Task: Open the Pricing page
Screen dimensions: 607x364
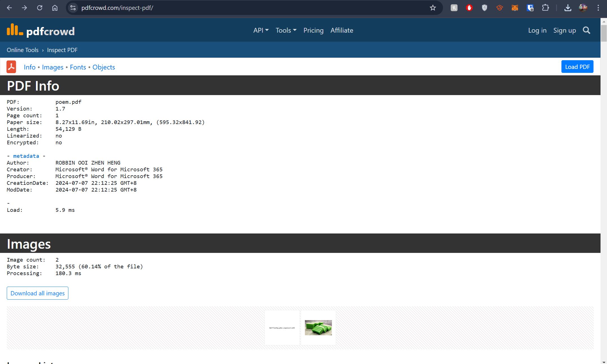Action: coord(313,30)
